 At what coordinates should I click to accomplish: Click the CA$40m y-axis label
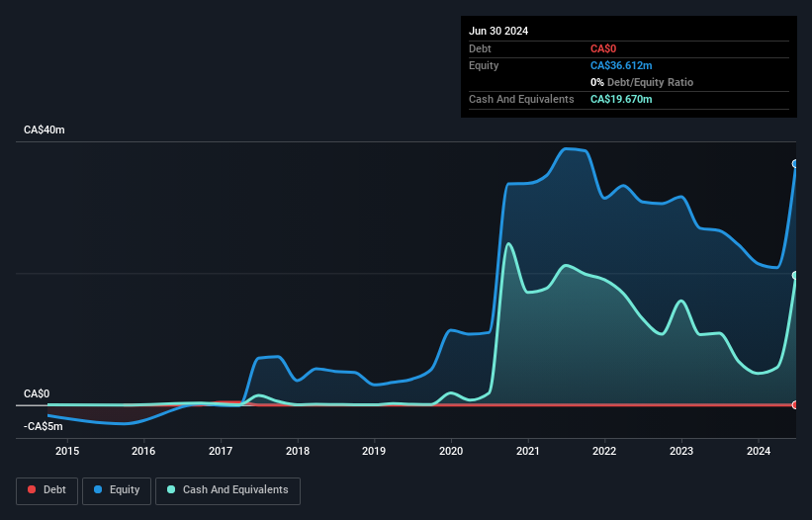click(45, 130)
